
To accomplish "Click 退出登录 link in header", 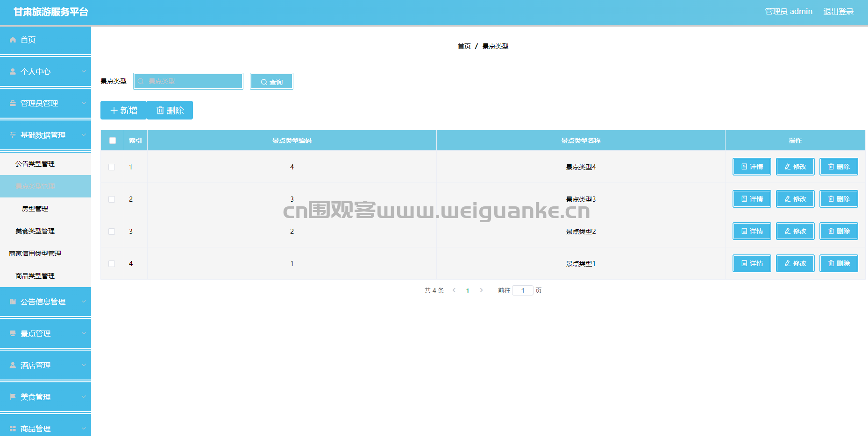I will (838, 12).
